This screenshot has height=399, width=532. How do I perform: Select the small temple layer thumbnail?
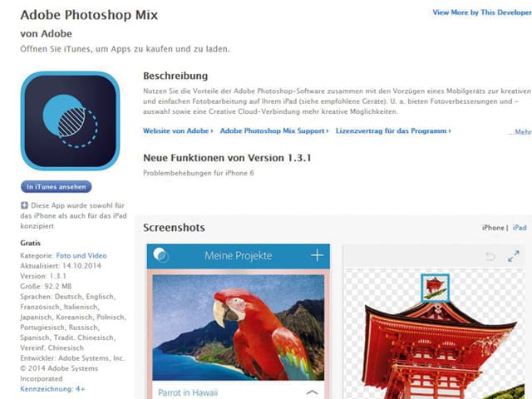point(436,288)
